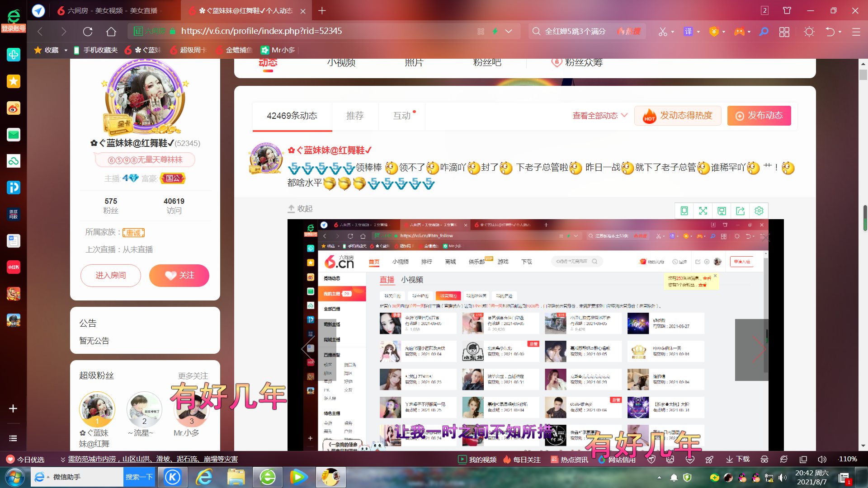Toggle the volume speaker in status bar
868x488 pixels.
(822, 460)
